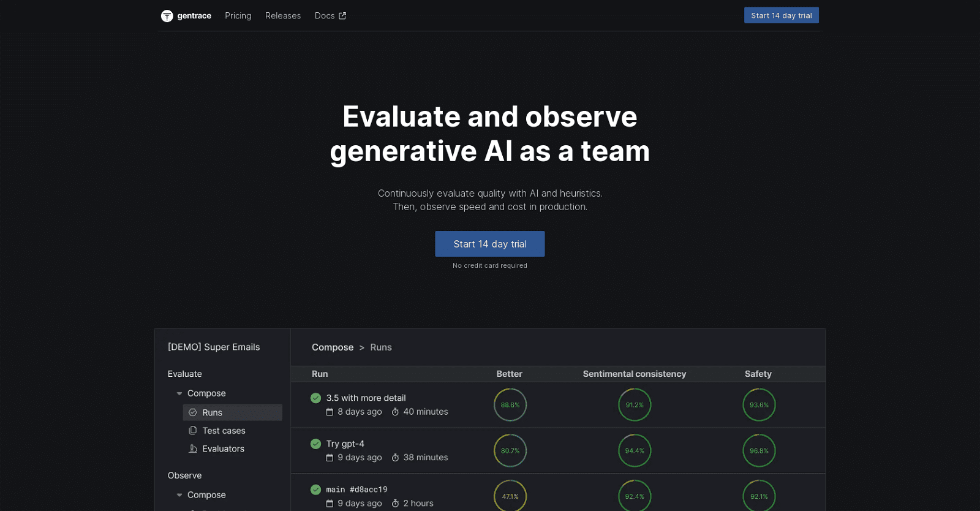Collapse the Compose tree under Observe
This screenshot has width=980, height=511.
(x=179, y=495)
